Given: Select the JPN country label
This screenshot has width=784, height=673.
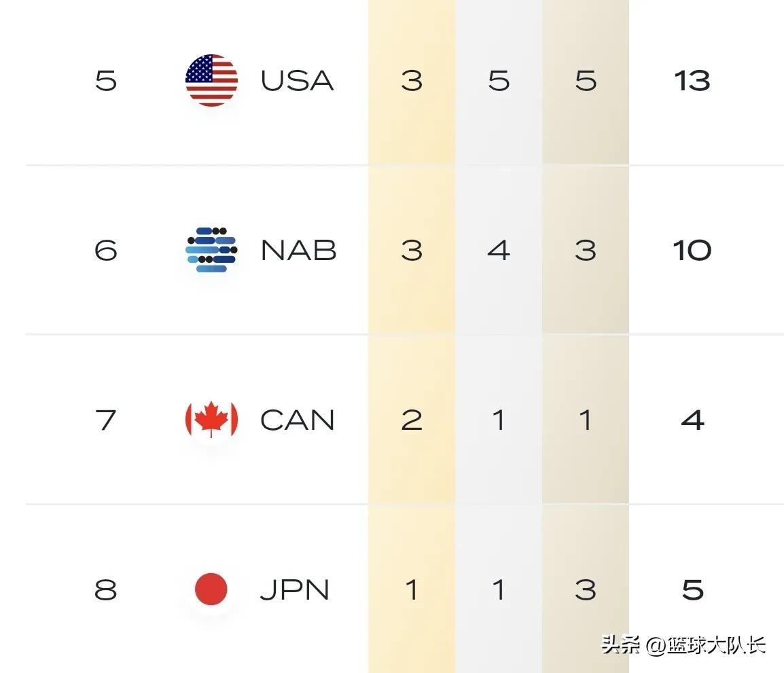Looking at the screenshot, I should pyautogui.click(x=294, y=590).
